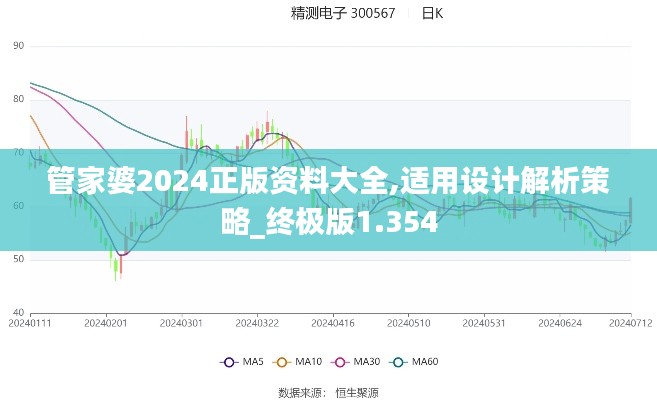Click the 20240416 date axis label
This screenshot has height=400, width=657.
(x=333, y=323)
